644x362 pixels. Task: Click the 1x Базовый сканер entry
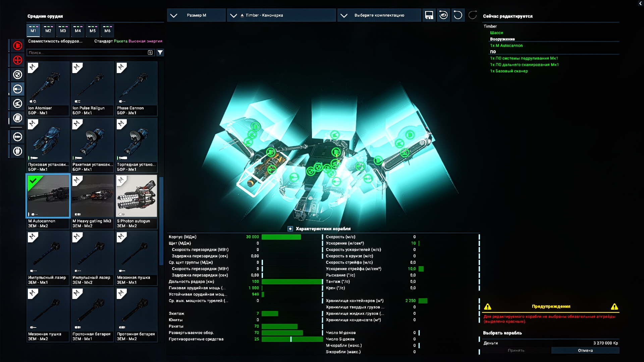509,71
